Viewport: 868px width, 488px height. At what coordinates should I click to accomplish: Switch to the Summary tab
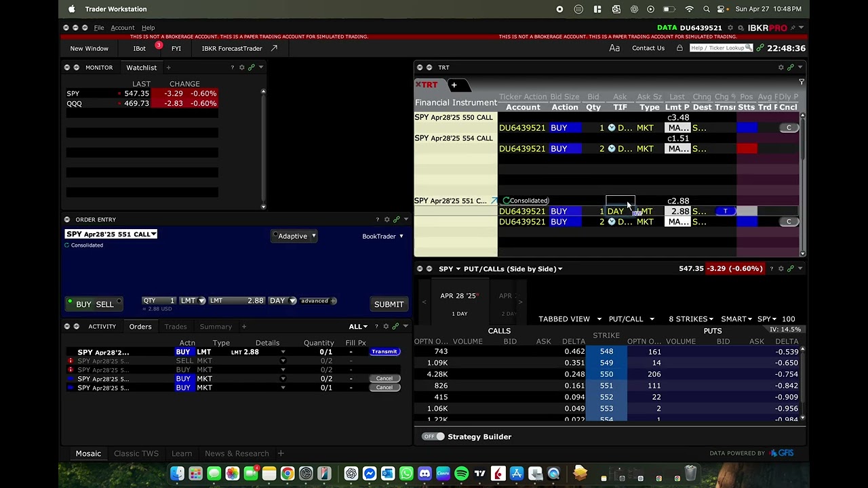pyautogui.click(x=216, y=327)
